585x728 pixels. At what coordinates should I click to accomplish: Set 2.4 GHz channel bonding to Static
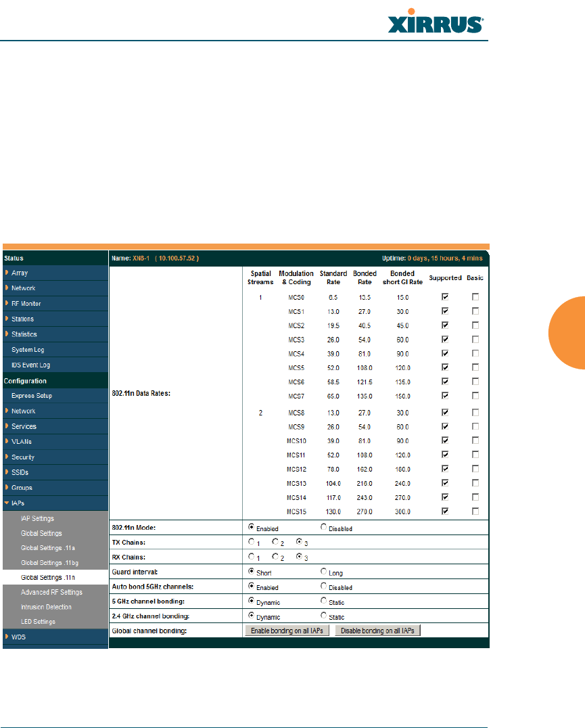tap(324, 615)
